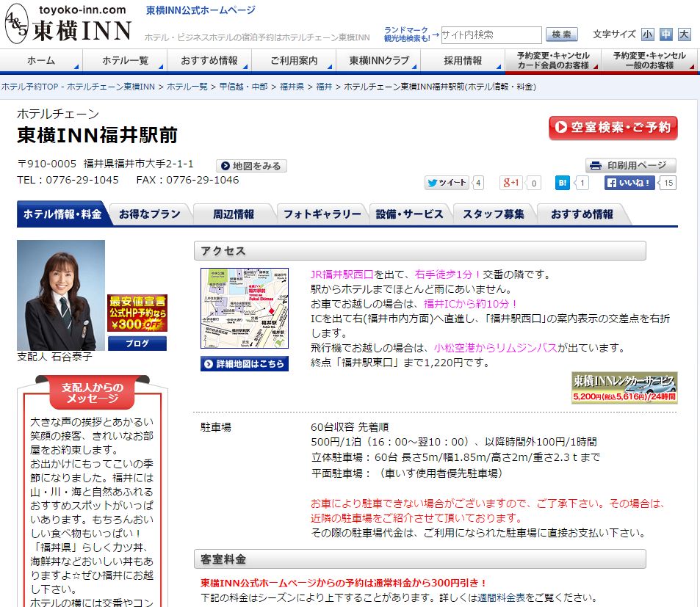Click the 福井 breadcrumb link
700x607 pixels.
tap(324, 87)
